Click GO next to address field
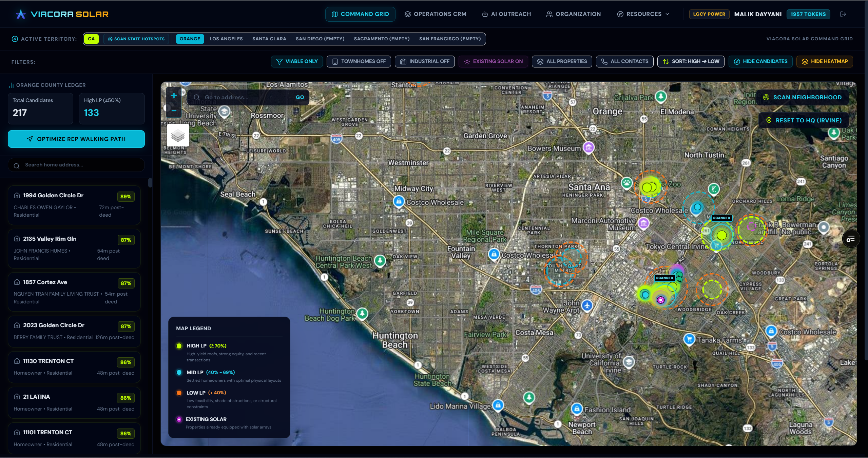 click(300, 97)
